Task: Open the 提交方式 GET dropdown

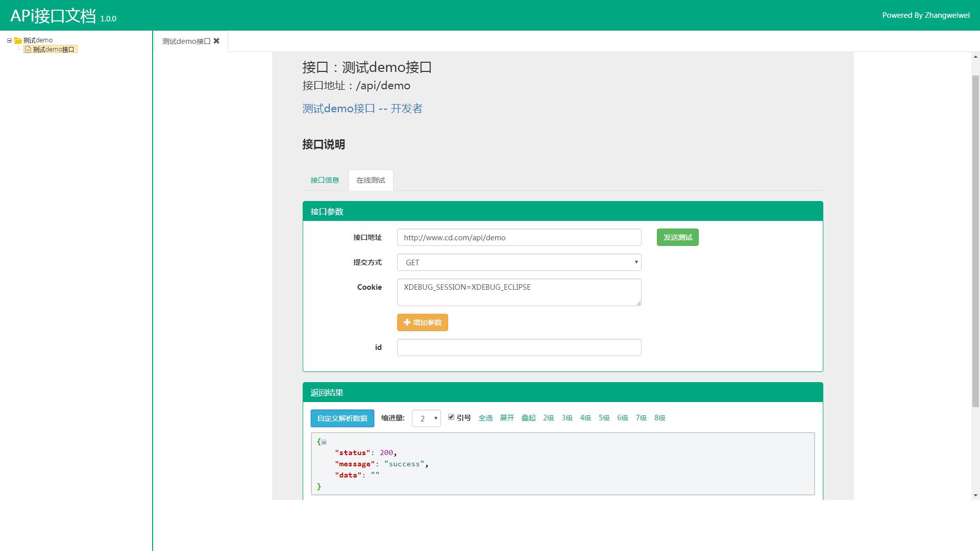Action: 519,262
